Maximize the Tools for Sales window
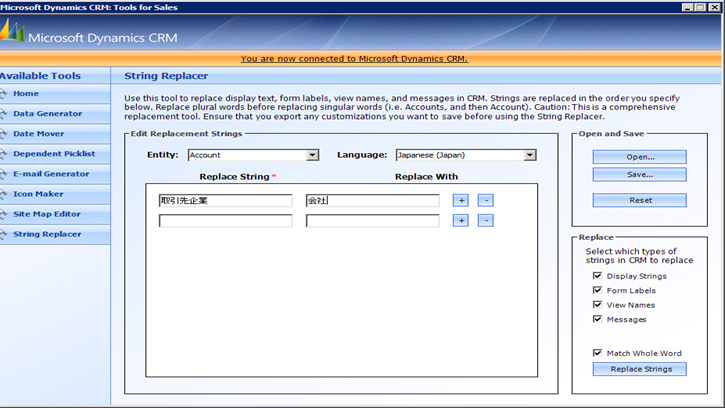 [700, 7]
